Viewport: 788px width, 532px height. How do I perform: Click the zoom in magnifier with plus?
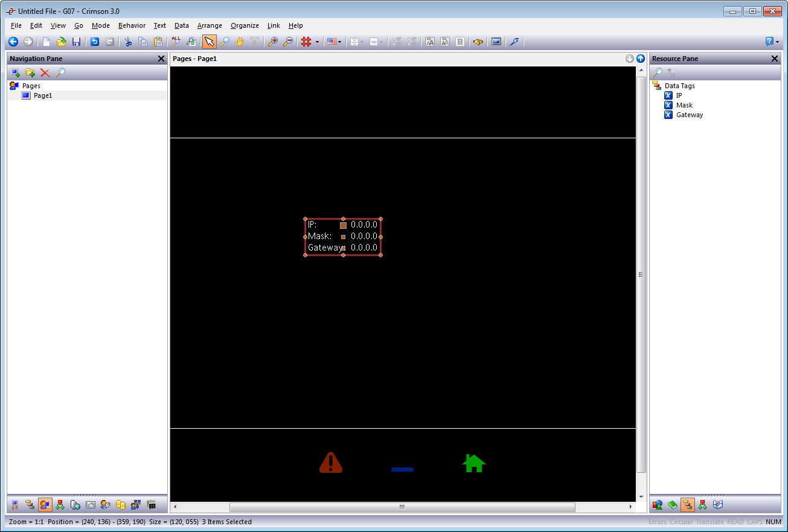click(273, 42)
